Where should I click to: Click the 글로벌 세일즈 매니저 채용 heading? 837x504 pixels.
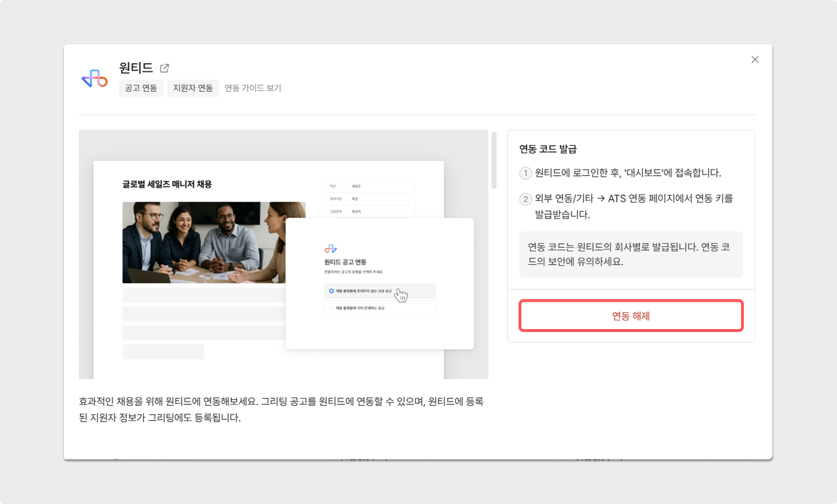[x=167, y=184]
